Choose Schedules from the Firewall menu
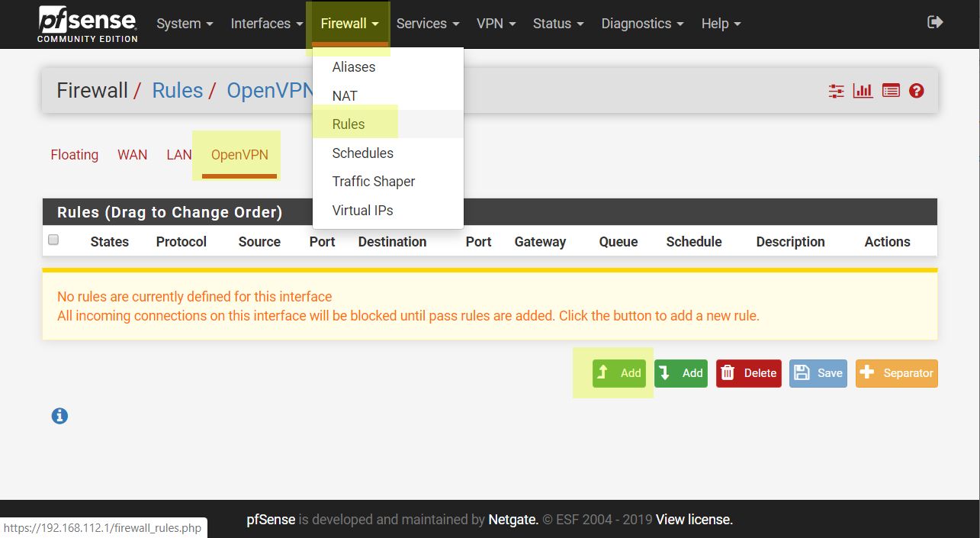980x538 pixels. [x=388, y=153]
